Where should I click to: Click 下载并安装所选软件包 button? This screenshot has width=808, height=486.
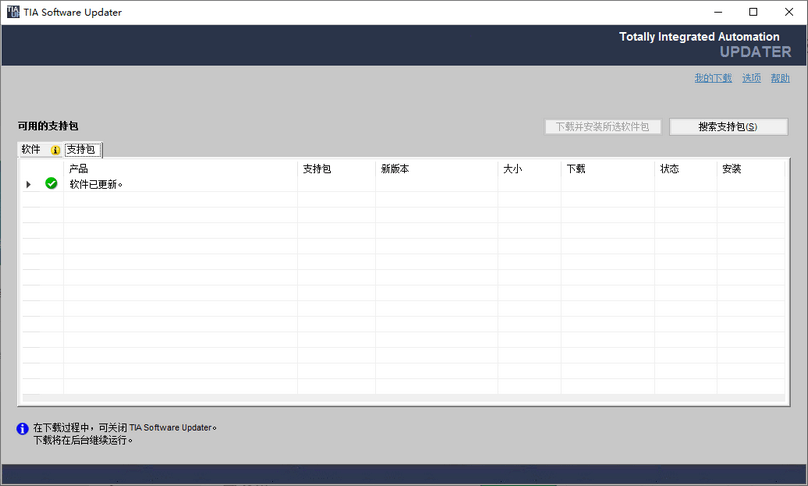tap(602, 127)
